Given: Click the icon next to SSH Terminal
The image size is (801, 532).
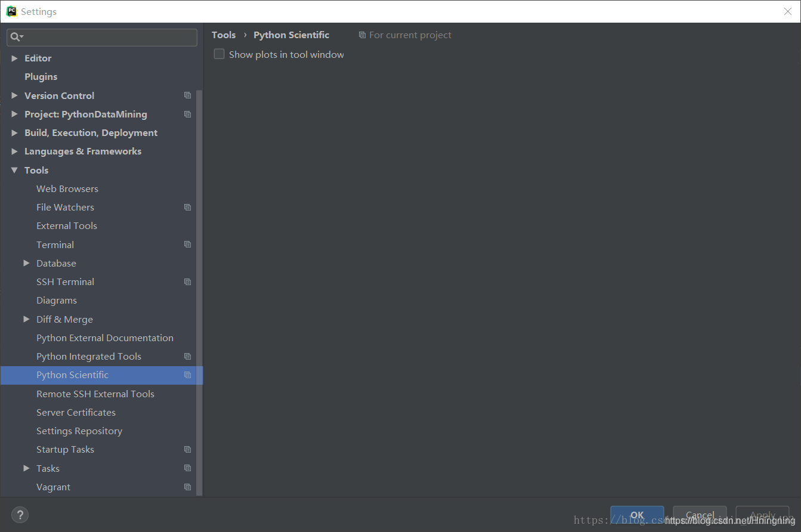Looking at the screenshot, I should [x=187, y=281].
